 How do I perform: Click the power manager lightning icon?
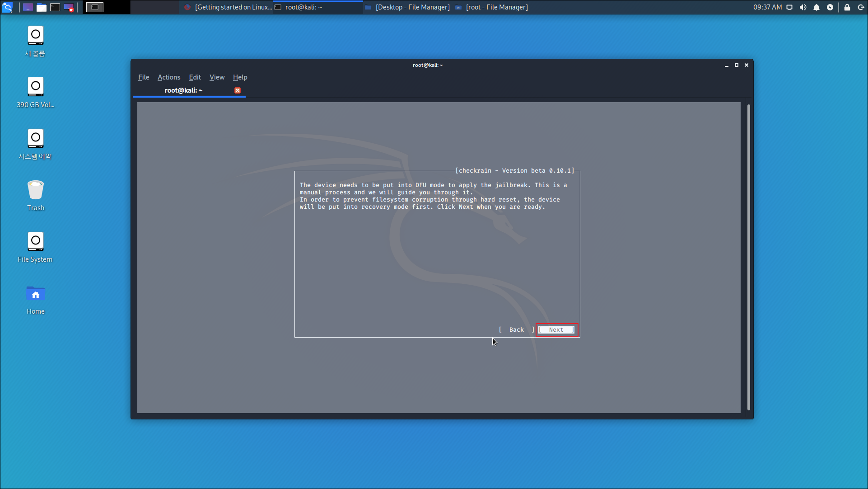(830, 7)
